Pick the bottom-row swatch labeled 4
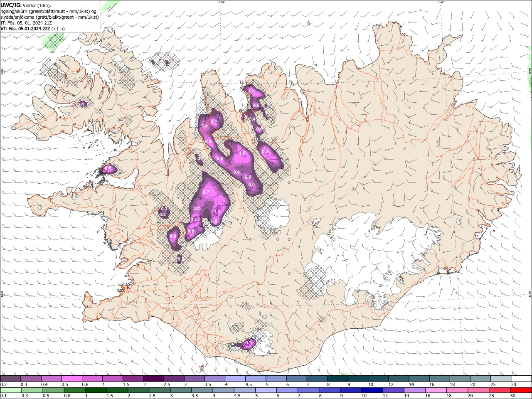Image resolution: width=532 pixels, height=399 pixels. [223, 390]
